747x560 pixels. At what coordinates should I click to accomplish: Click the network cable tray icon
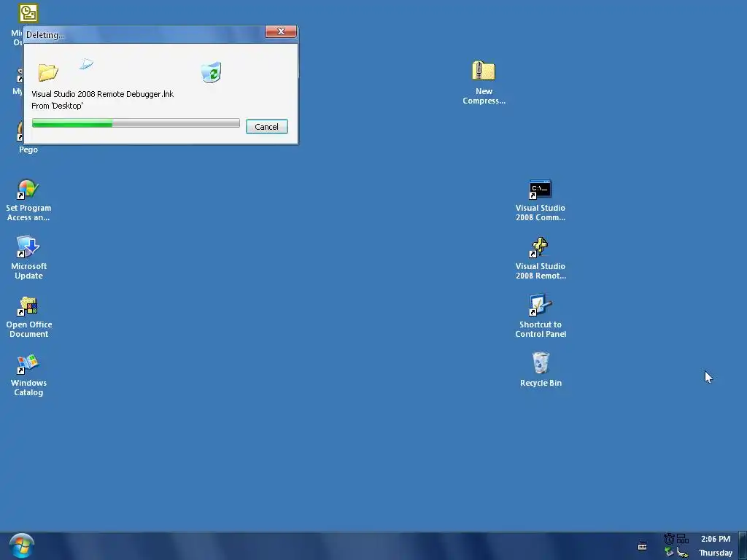click(683, 553)
